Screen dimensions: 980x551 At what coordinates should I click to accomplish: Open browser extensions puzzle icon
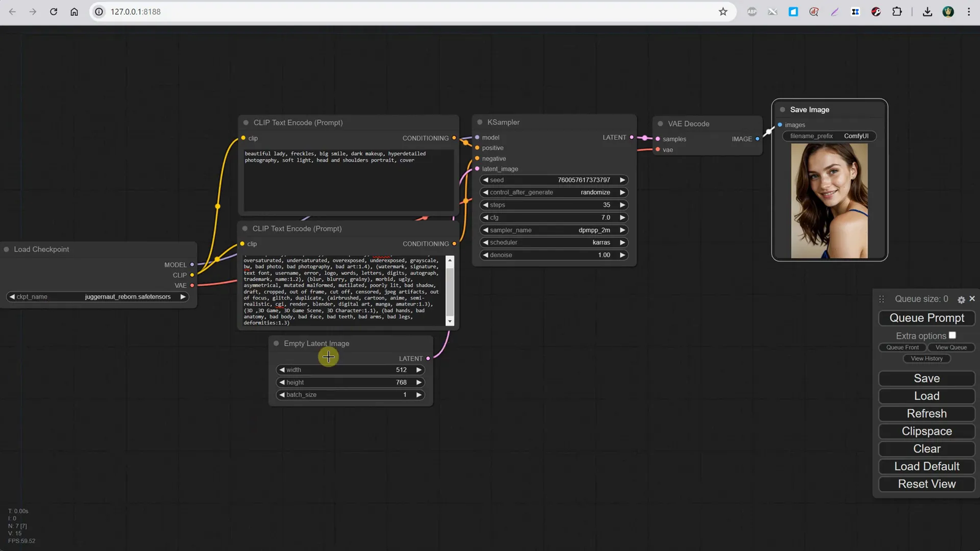(897, 12)
